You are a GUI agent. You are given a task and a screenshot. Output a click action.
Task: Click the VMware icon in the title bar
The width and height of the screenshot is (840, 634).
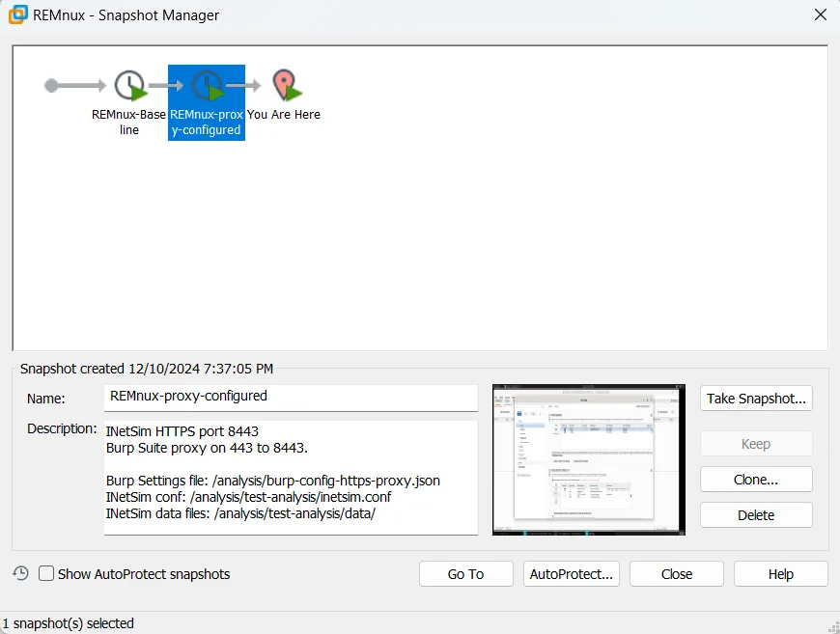[17, 14]
